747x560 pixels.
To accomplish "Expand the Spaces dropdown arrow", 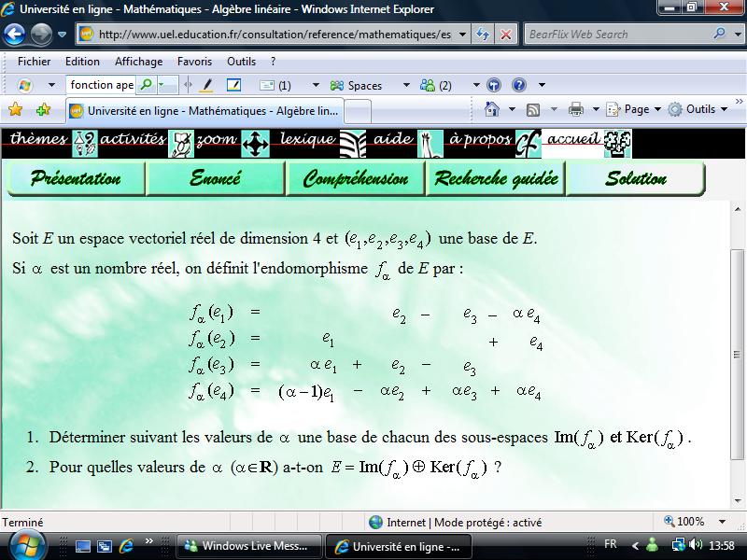I will [406, 85].
